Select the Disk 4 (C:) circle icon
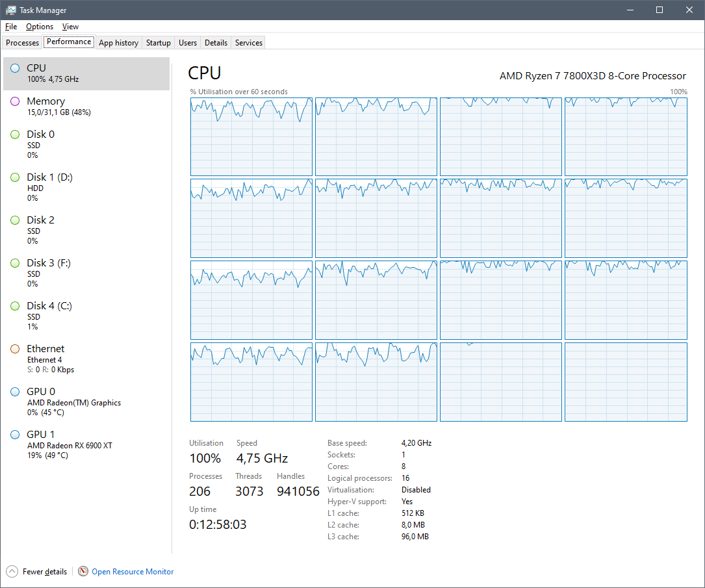705x588 pixels. point(15,306)
